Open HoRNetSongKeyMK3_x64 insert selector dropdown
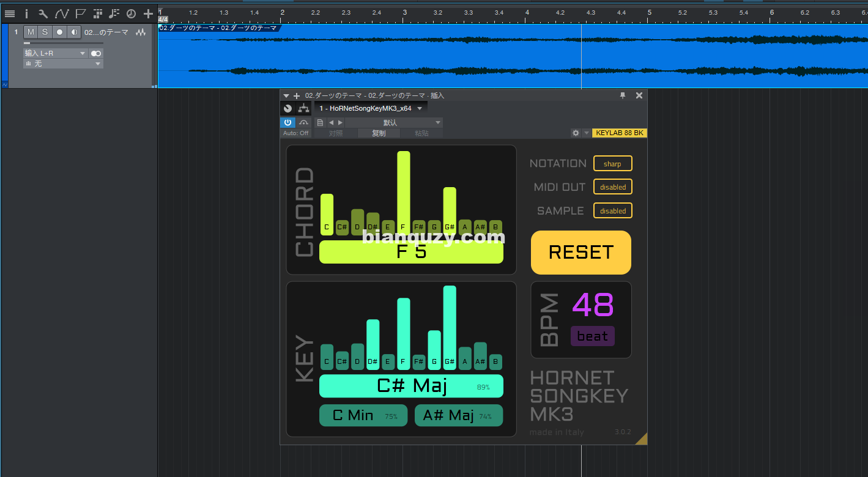 coord(371,108)
